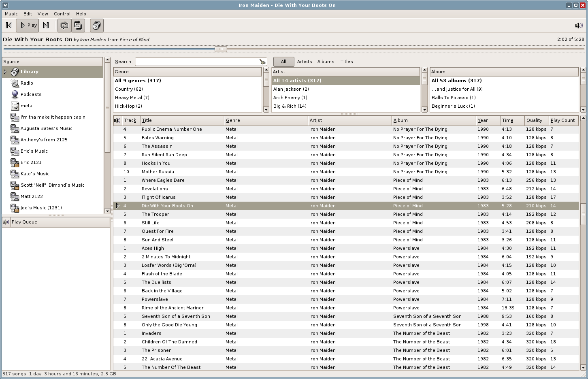Sort by the Year column header
The width and height of the screenshot is (588, 379).
coord(488,120)
